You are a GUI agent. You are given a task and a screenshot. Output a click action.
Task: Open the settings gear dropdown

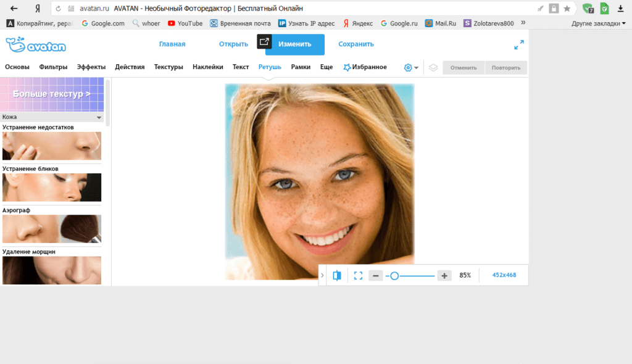pos(410,67)
